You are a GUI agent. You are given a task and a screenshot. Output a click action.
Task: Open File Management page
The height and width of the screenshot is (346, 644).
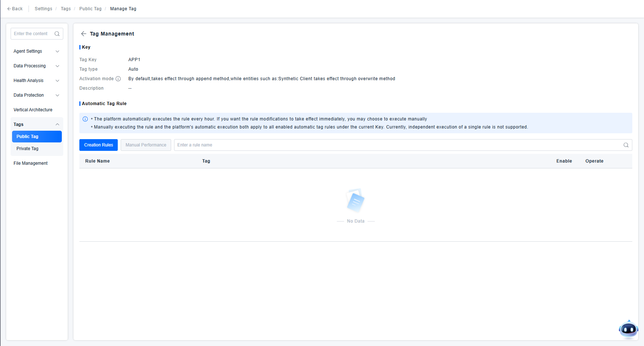tap(31, 163)
